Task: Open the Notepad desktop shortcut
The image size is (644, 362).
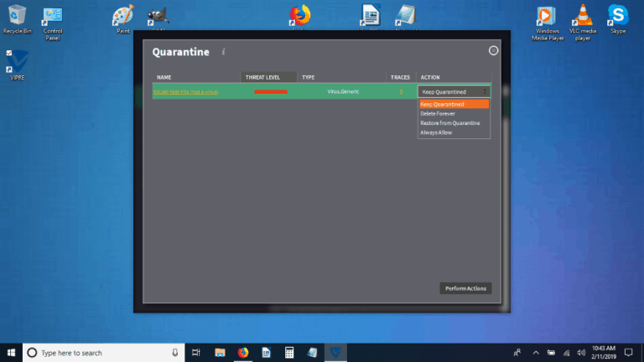Action: click(406, 17)
